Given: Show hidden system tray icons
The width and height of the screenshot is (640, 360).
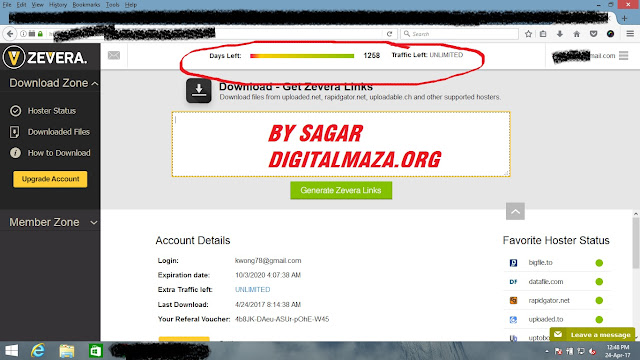Looking at the screenshot, I should 547,351.
